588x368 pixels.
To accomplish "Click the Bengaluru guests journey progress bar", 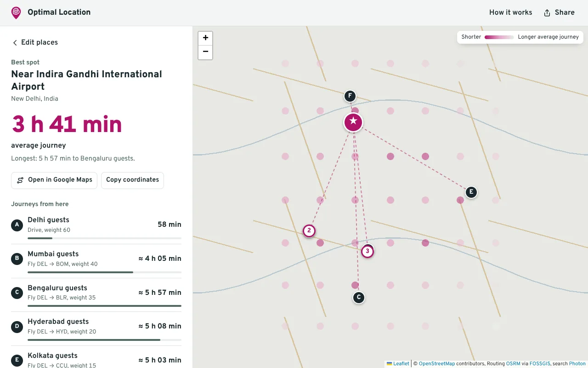I will [x=104, y=306].
